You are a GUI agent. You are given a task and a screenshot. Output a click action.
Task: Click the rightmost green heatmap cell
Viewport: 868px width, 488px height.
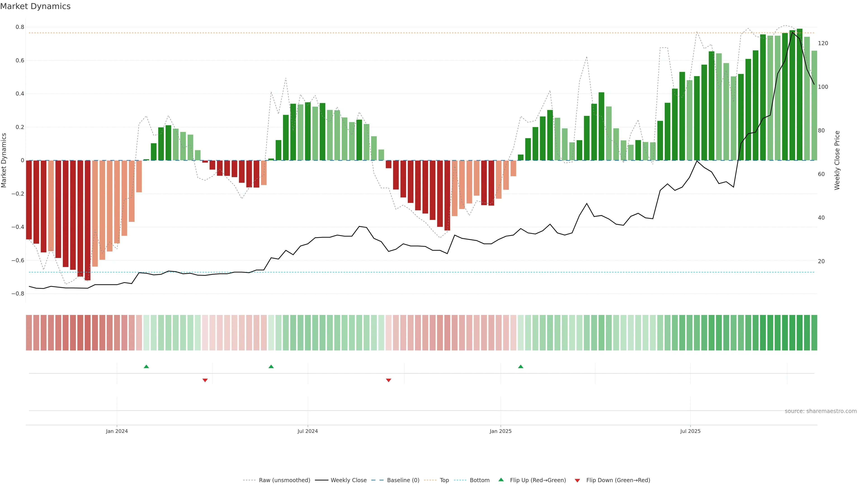[x=814, y=333]
